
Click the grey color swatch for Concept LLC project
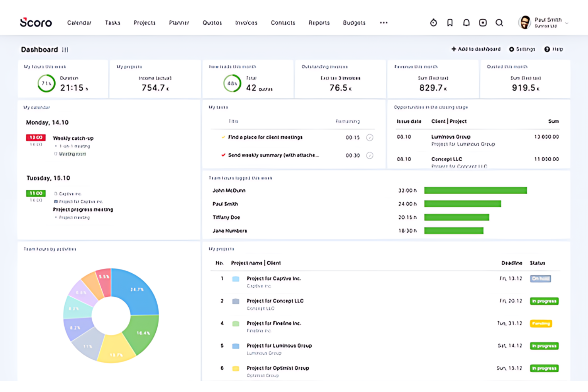click(236, 301)
